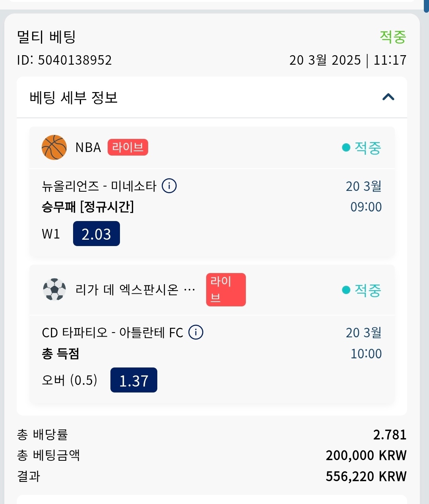The width and height of the screenshot is (429, 504).
Task: Select the 2.03 odds box
Action: 97,234
